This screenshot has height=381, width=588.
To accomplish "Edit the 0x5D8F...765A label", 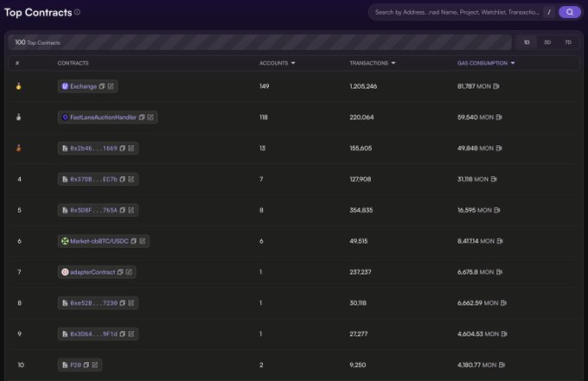I will click(x=131, y=210).
